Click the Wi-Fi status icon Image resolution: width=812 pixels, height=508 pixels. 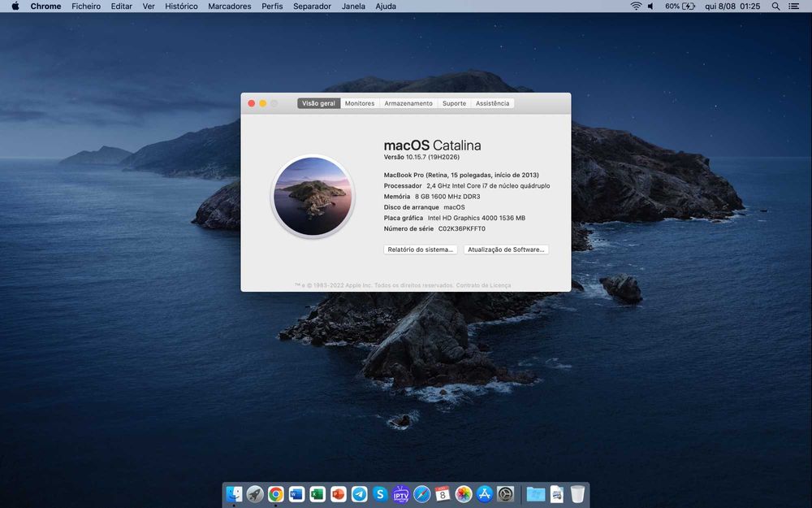point(636,7)
